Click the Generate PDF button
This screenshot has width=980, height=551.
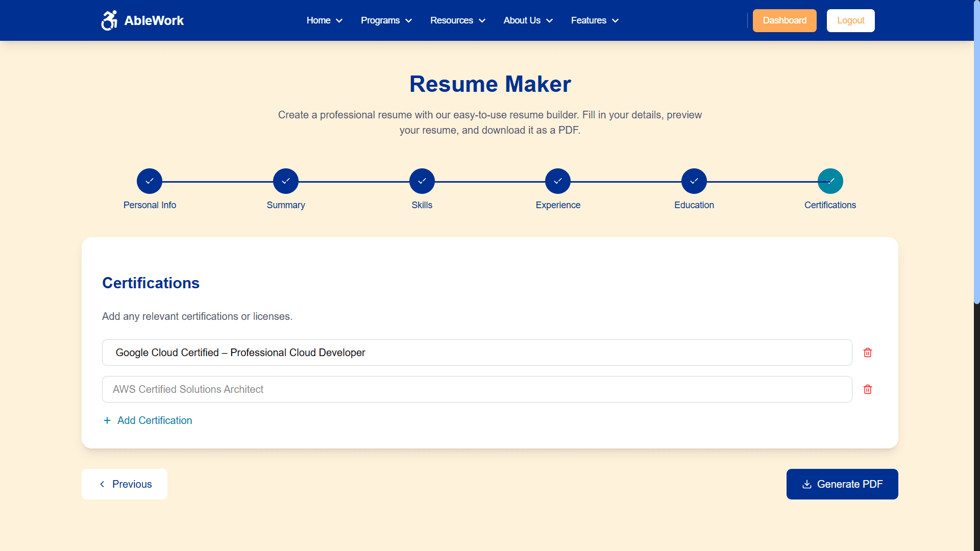[x=842, y=484]
